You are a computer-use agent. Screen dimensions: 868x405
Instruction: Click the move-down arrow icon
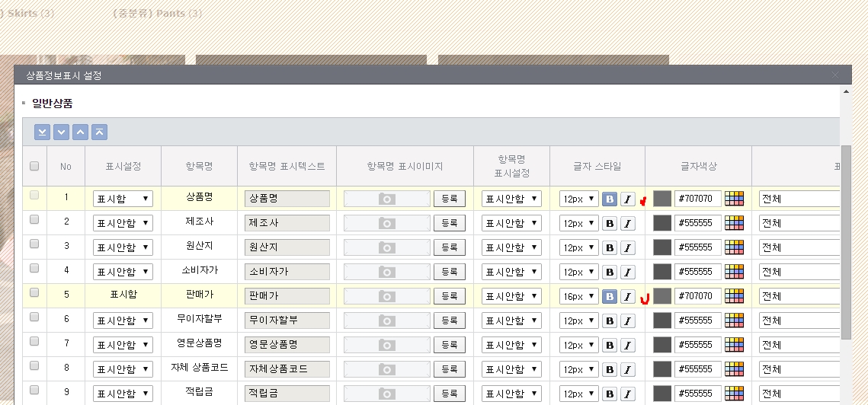(x=61, y=132)
